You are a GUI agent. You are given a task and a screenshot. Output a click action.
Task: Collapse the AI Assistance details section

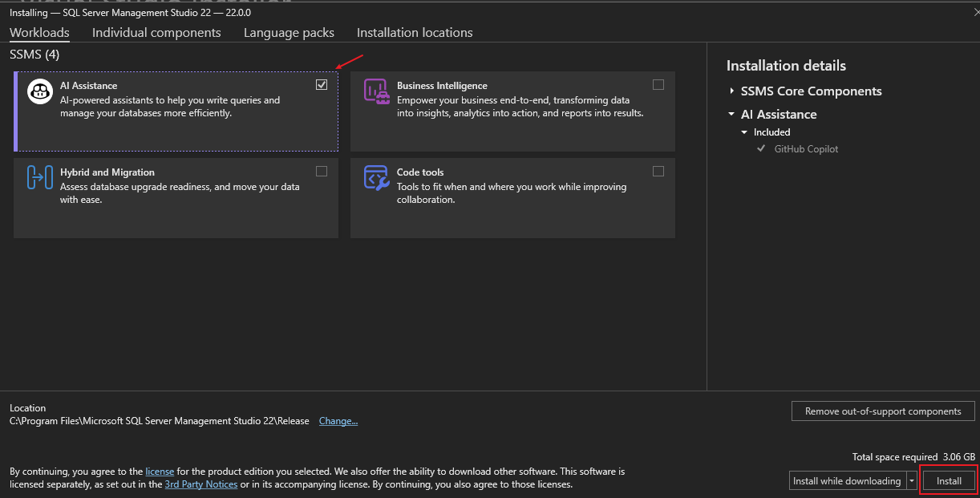click(x=732, y=115)
